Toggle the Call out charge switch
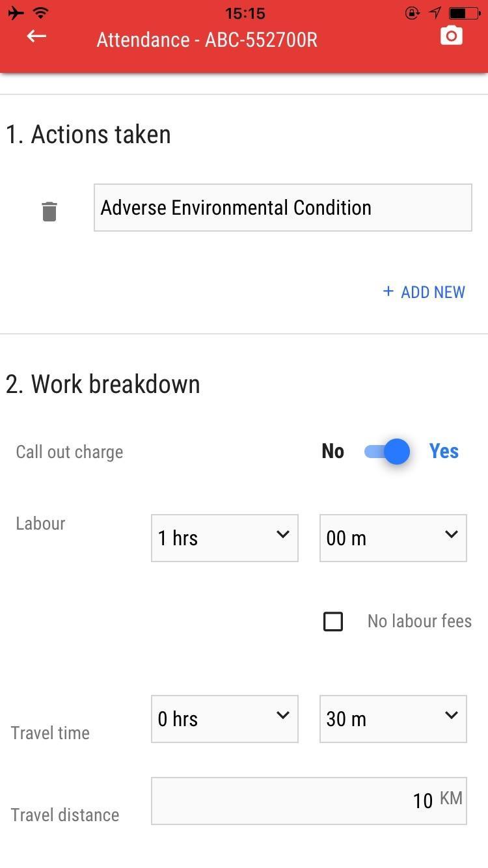The image size is (488, 868). tap(387, 452)
